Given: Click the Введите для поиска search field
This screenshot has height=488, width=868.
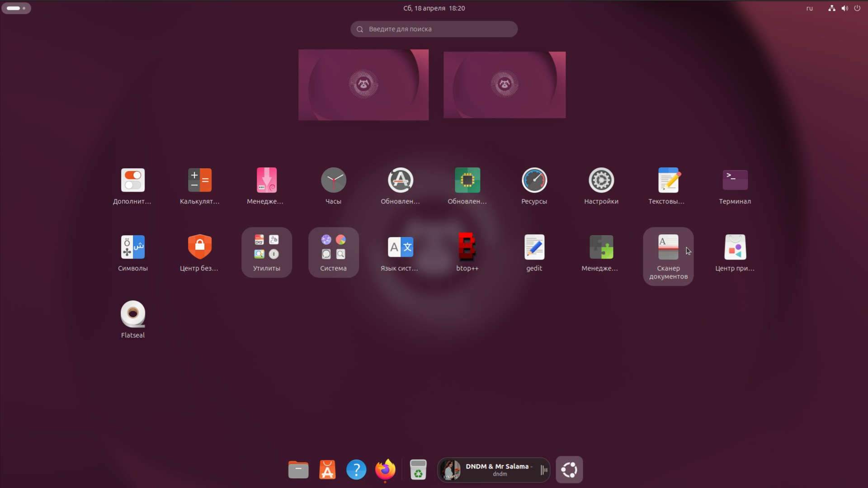Looking at the screenshot, I should click(x=434, y=28).
